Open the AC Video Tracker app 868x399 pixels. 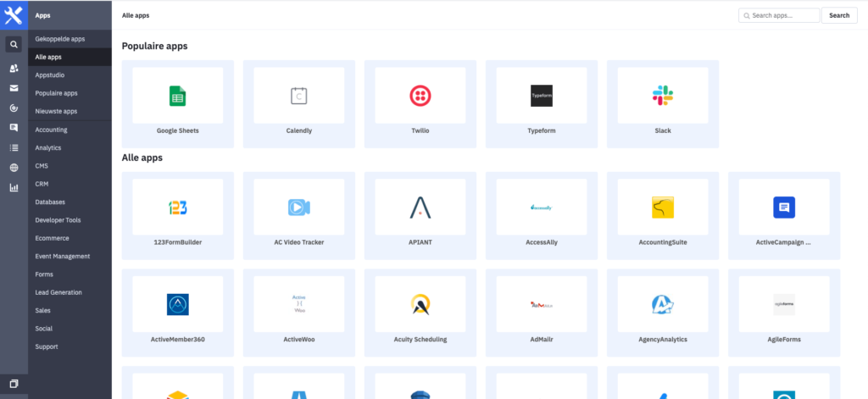(299, 215)
